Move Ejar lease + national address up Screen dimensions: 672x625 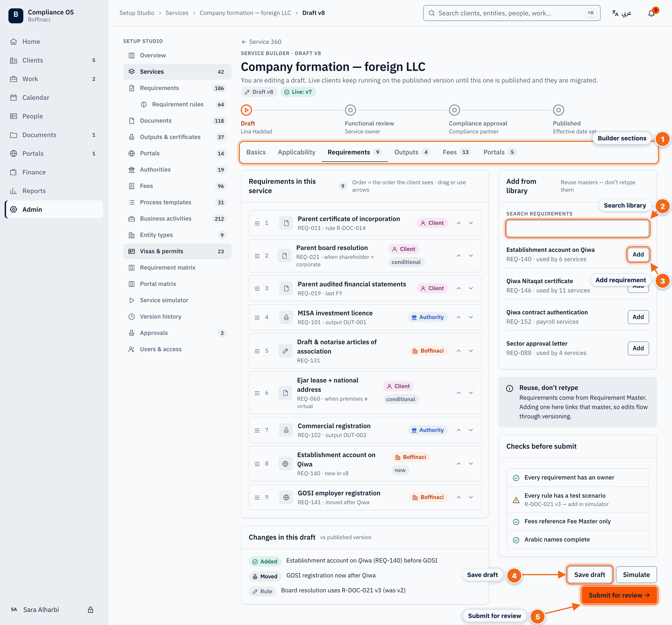458,393
